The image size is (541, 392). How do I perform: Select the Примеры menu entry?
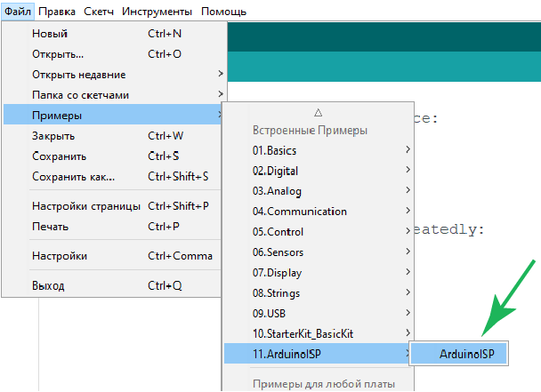112,116
